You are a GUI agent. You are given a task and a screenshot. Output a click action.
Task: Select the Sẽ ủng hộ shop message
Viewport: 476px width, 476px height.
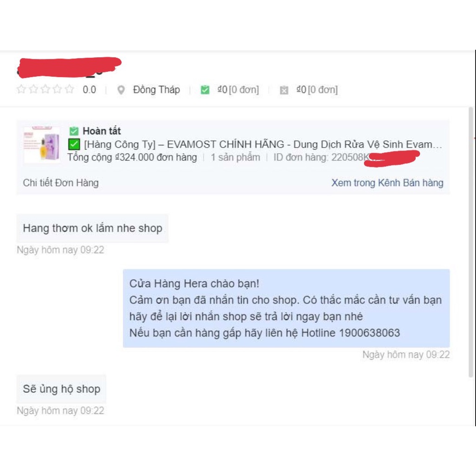point(61,389)
